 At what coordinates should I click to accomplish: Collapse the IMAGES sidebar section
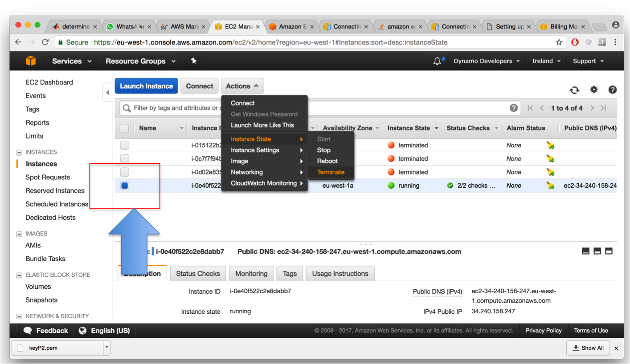pos(19,234)
